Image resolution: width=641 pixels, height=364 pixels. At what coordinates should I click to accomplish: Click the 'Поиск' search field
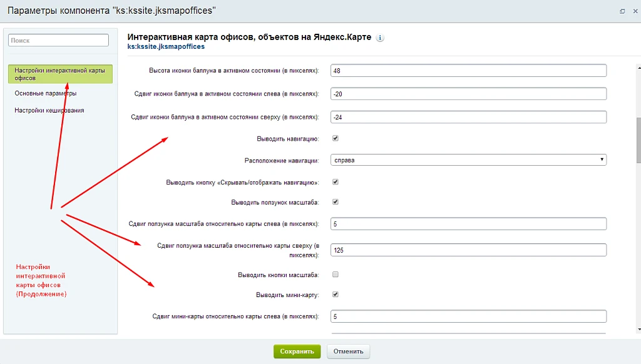58,40
